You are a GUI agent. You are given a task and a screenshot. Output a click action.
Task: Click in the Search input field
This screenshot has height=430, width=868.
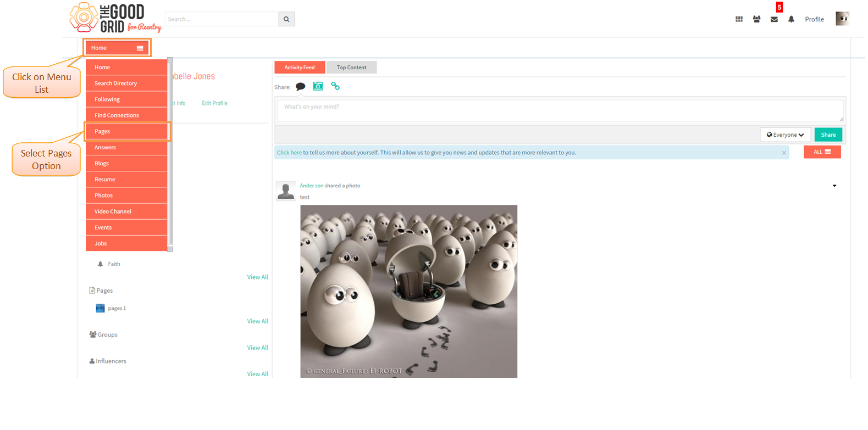coord(222,19)
